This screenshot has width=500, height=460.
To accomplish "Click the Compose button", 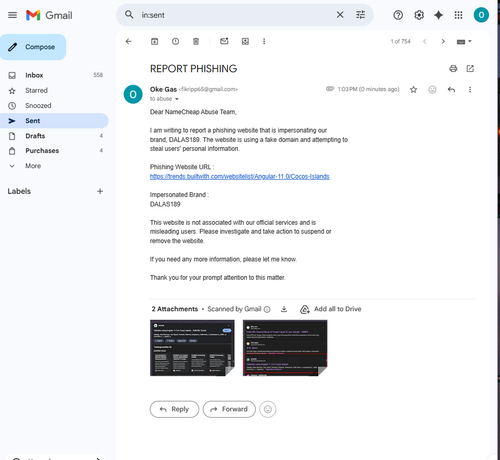I will pyautogui.click(x=33, y=47).
